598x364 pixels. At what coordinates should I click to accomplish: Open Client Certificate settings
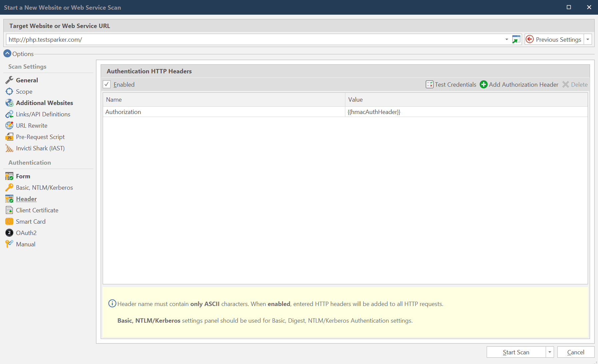37,210
